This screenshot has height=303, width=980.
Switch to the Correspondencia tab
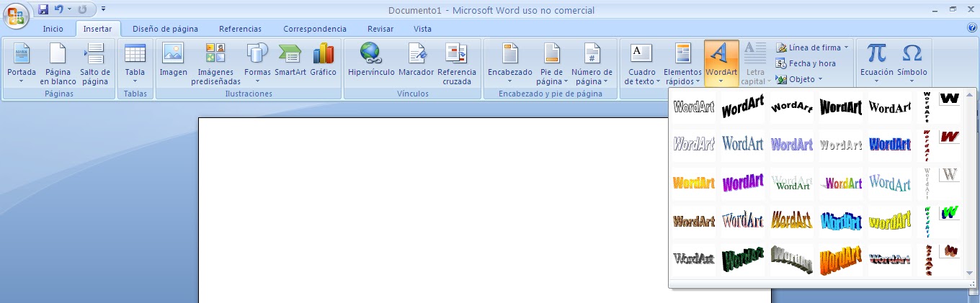315,29
